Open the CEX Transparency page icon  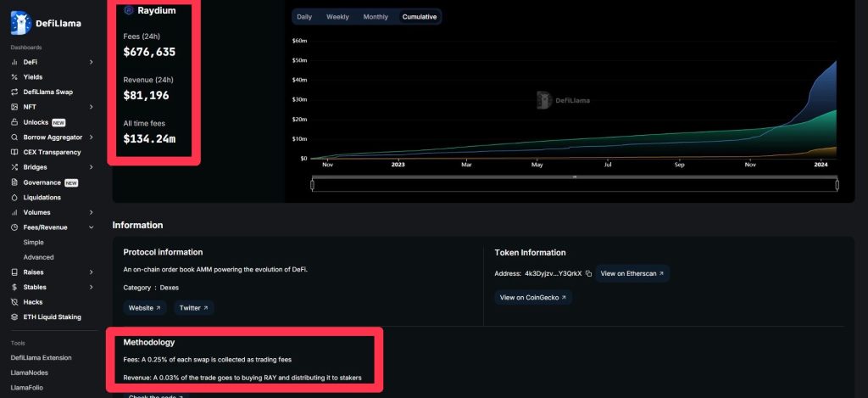[x=14, y=152]
